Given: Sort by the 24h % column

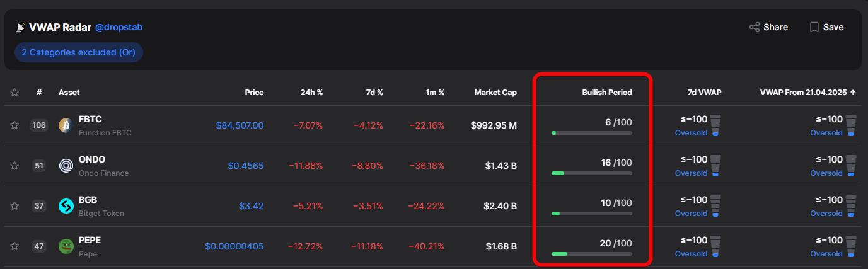Looking at the screenshot, I should tap(311, 93).
